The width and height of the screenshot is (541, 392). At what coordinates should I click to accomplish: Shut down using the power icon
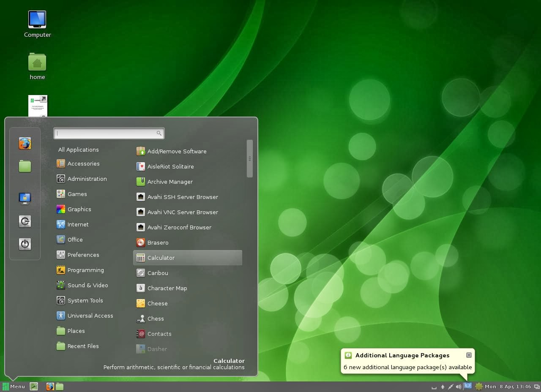click(x=25, y=244)
